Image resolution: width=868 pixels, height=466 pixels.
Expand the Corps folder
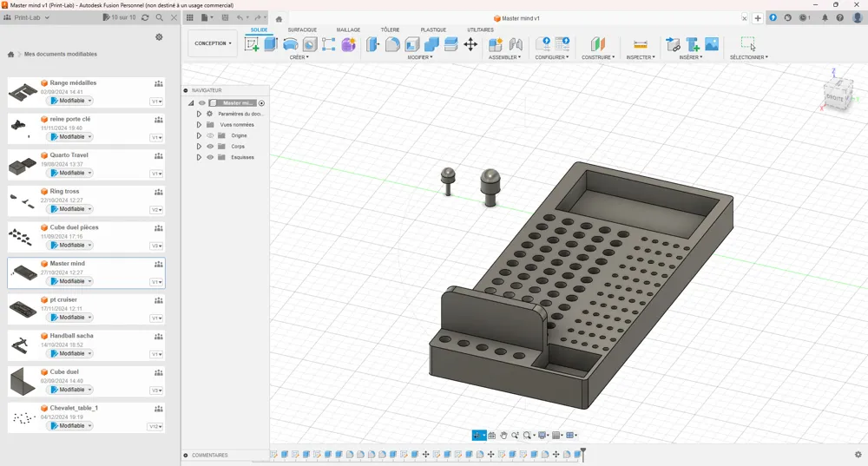click(x=199, y=147)
